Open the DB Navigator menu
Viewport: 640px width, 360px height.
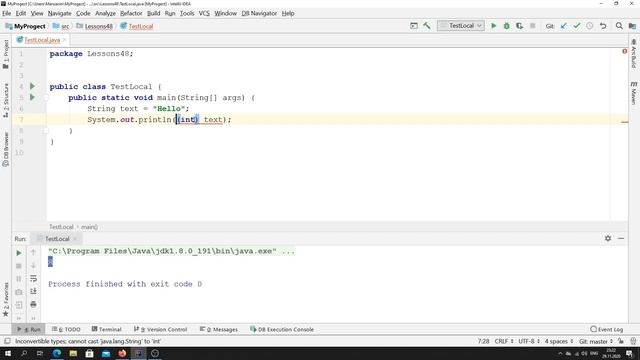coord(259,13)
